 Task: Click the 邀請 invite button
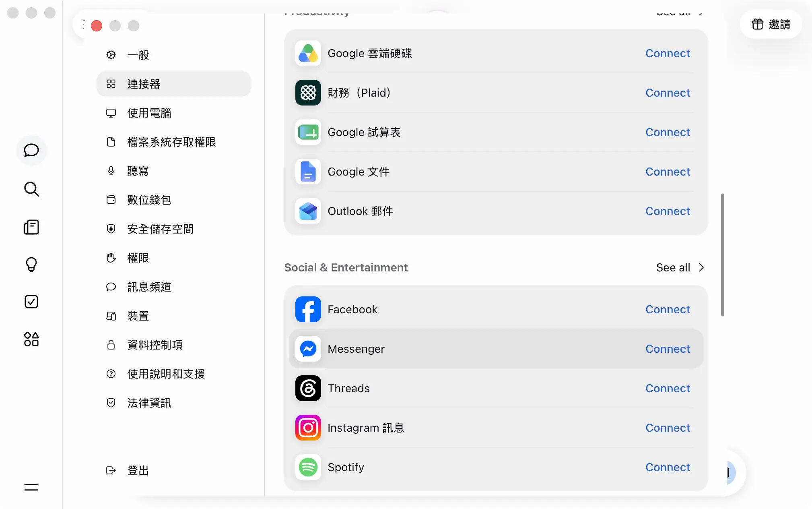tap(771, 24)
